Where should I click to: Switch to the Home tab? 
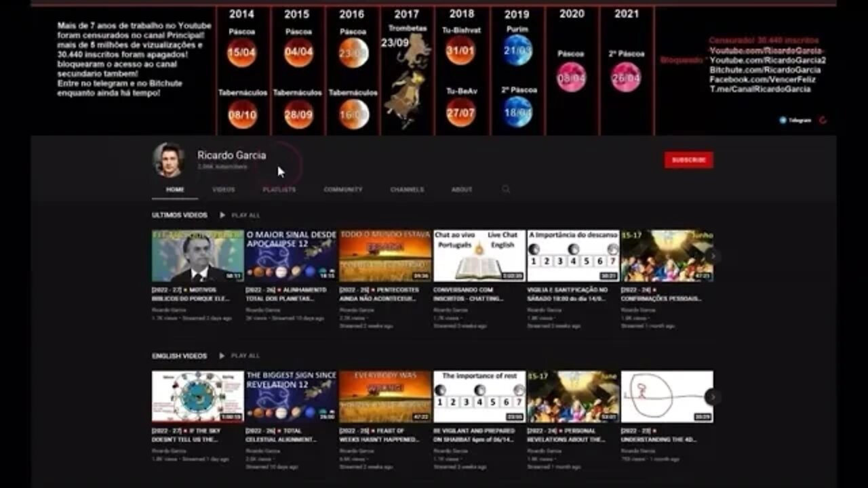(x=175, y=190)
